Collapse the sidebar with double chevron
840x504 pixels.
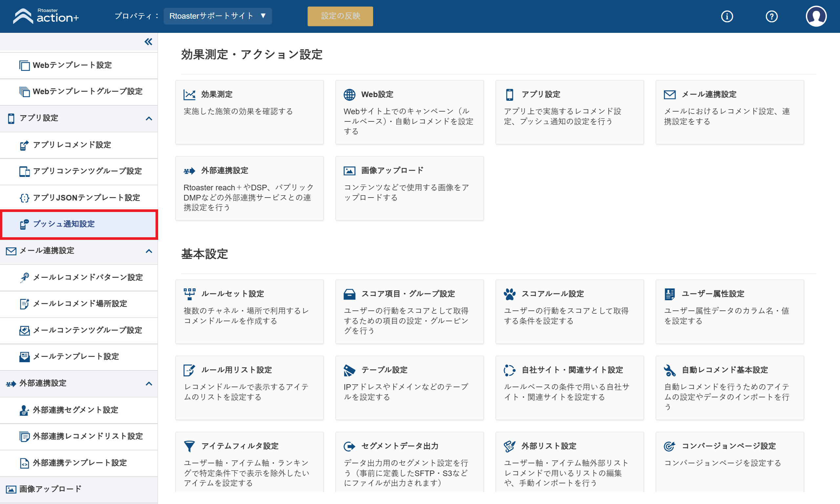coord(148,42)
